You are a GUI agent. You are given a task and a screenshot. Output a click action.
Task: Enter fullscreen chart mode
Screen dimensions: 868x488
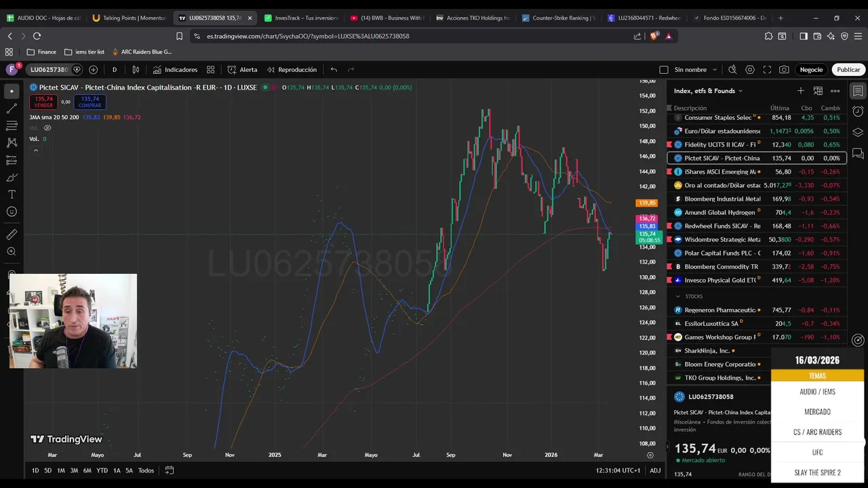click(767, 70)
